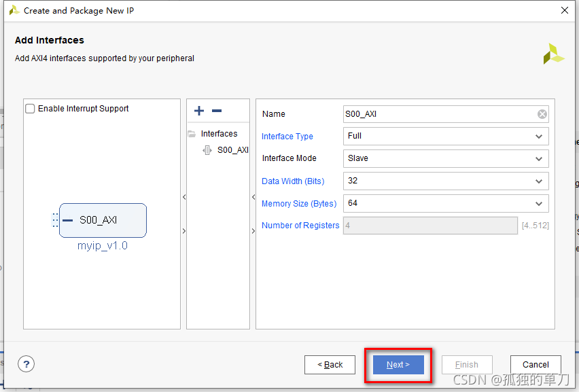Image resolution: width=579 pixels, height=392 pixels.
Task: Click the Memory Size (Bytes) label link
Action: click(x=299, y=204)
